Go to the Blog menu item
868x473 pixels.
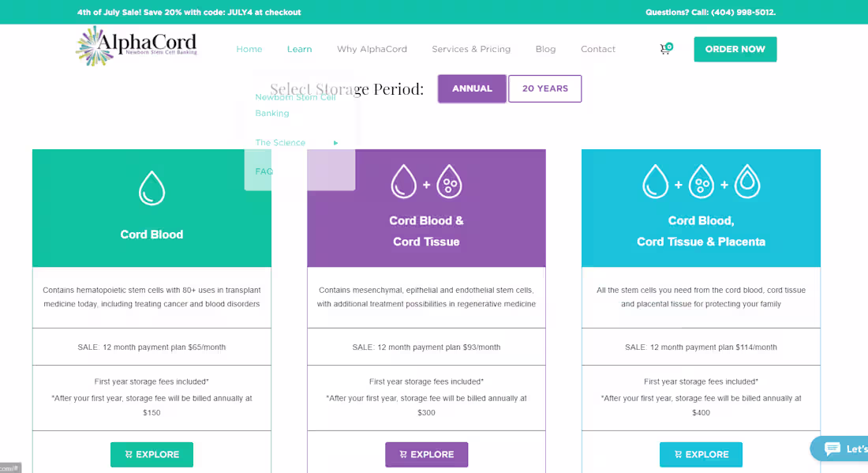pyautogui.click(x=545, y=48)
